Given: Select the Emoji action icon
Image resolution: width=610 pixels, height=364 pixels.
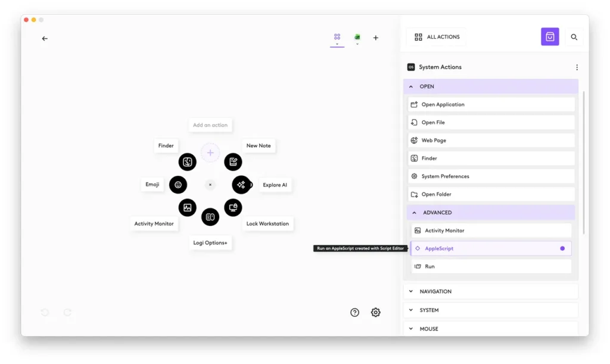Looking at the screenshot, I should (x=178, y=185).
